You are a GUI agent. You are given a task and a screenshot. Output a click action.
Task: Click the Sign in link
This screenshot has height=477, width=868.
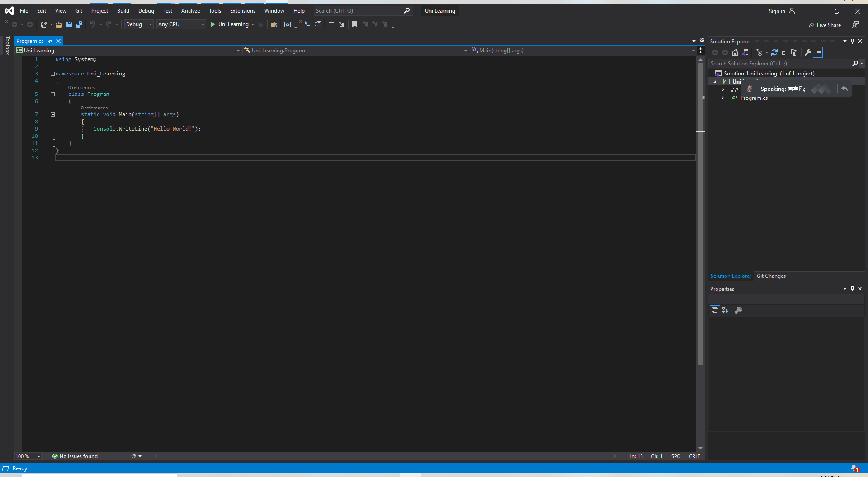point(777,11)
